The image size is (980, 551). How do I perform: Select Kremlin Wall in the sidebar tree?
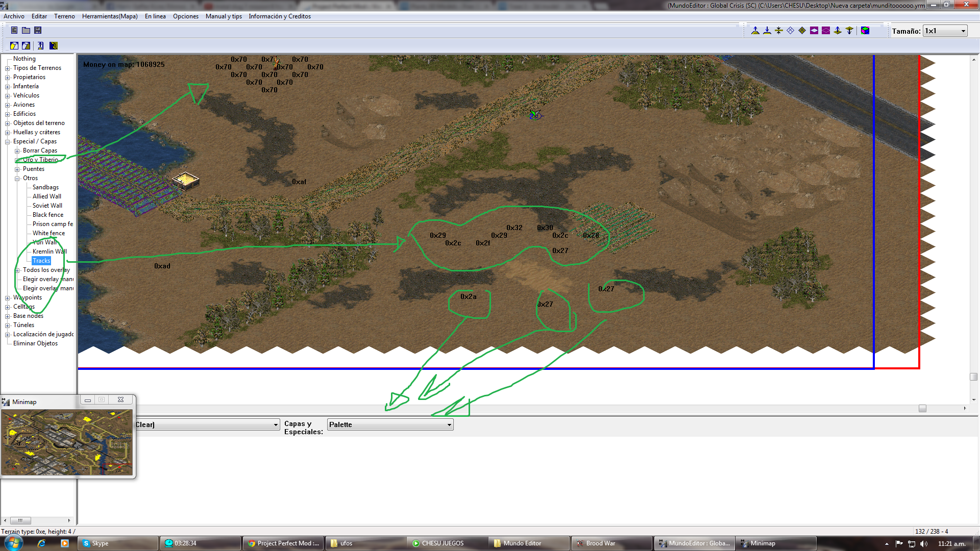pos(49,251)
